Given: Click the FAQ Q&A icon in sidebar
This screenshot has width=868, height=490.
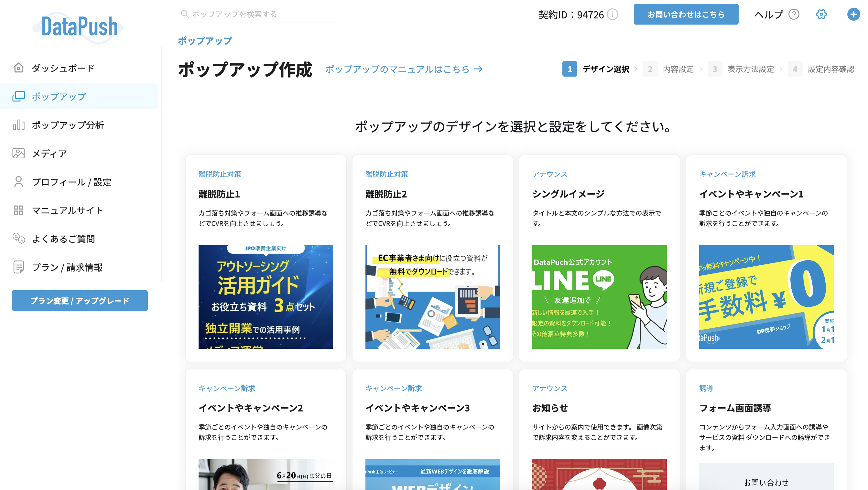Looking at the screenshot, I should click(x=18, y=239).
